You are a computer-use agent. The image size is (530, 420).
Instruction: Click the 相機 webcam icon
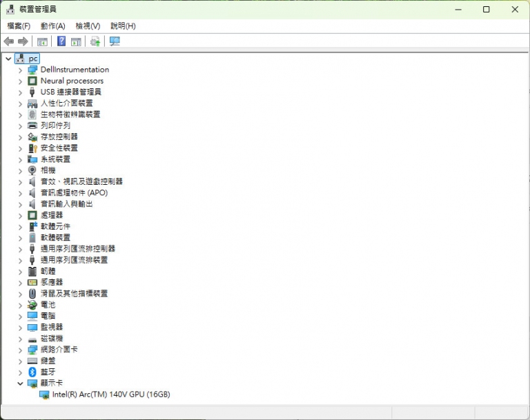(32, 170)
